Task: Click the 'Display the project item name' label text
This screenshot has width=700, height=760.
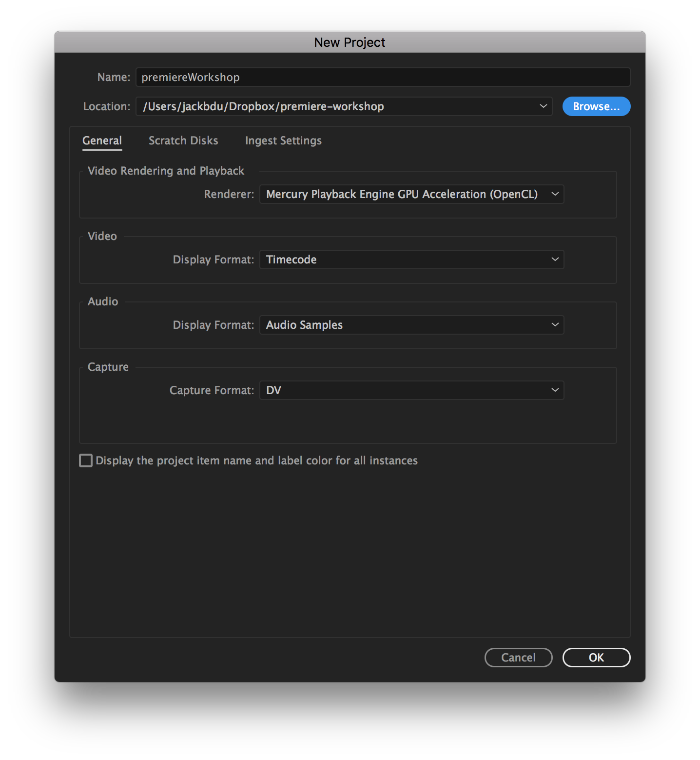Action: pyautogui.click(x=256, y=460)
